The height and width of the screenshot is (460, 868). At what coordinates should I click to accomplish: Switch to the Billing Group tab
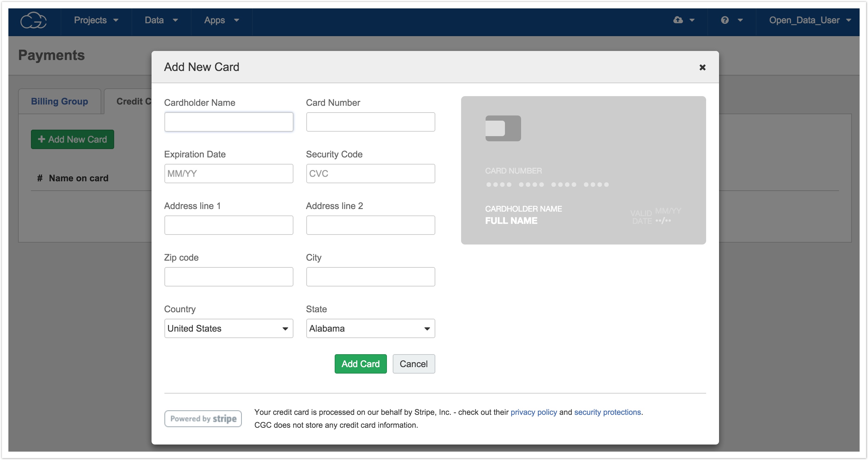click(59, 101)
